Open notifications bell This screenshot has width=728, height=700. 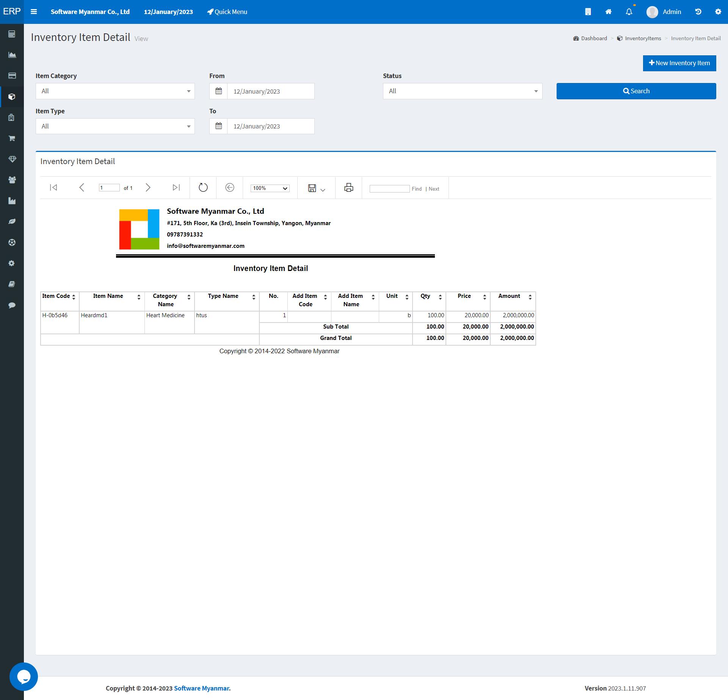pyautogui.click(x=629, y=12)
